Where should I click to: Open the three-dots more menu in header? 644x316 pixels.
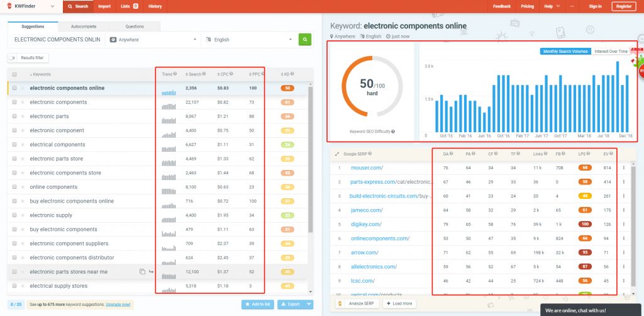(x=572, y=6)
